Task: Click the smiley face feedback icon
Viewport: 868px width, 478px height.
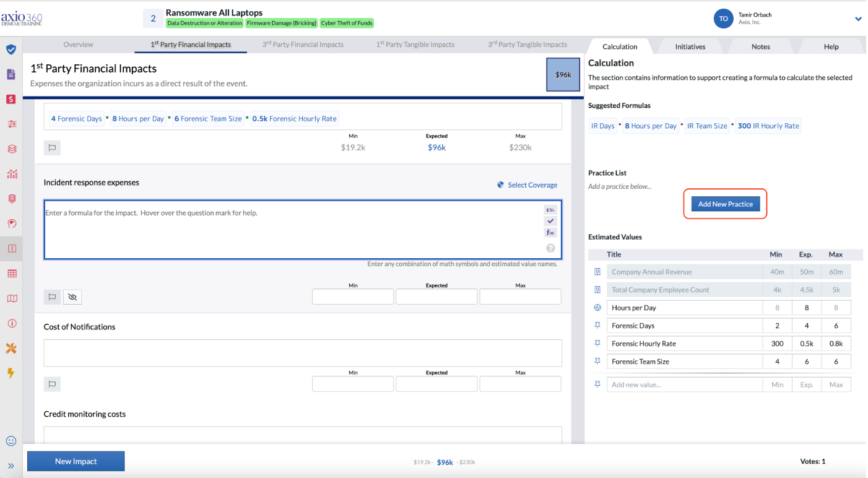Action: 11,441
